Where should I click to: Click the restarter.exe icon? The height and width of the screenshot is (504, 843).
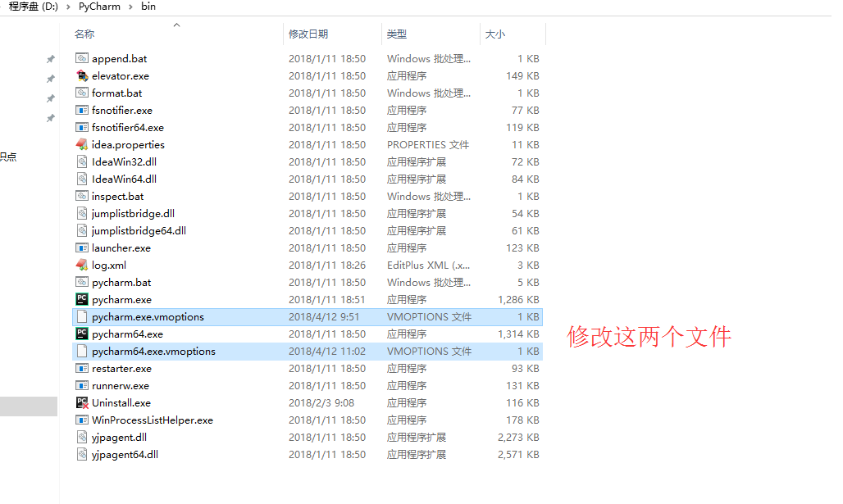pyautogui.click(x=82, y=368)
